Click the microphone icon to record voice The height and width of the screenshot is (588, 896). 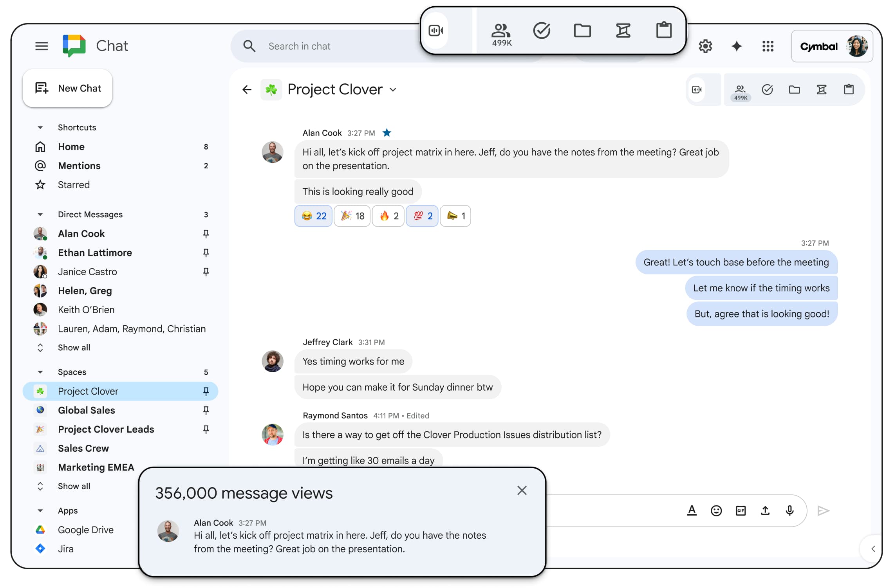click(x=789, y=511)
